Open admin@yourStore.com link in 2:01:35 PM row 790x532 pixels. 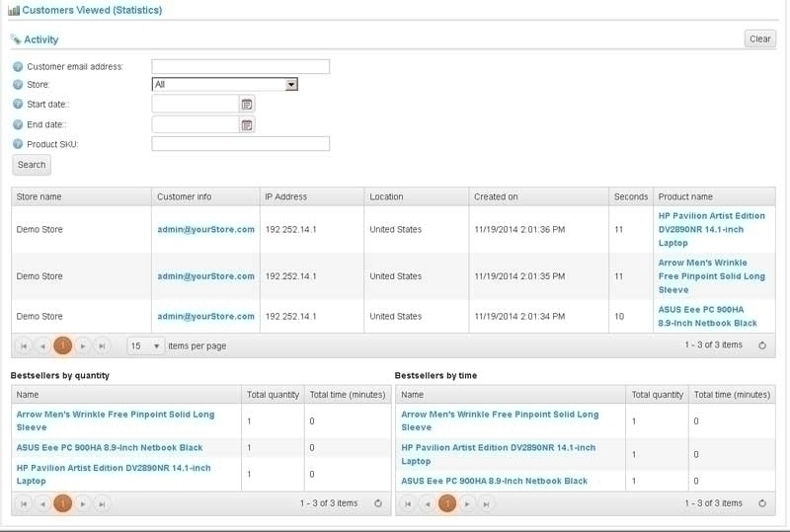click(205, 276)
